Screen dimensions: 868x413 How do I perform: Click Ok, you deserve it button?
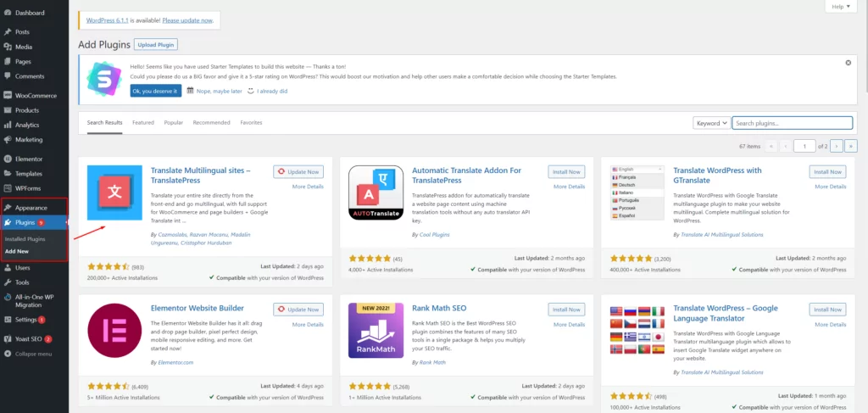pos(156,91)
